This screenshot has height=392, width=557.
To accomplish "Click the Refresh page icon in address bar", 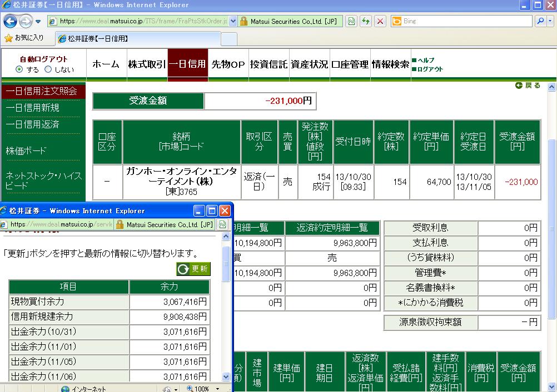I will pyautogui.click(x=366, y=22).
